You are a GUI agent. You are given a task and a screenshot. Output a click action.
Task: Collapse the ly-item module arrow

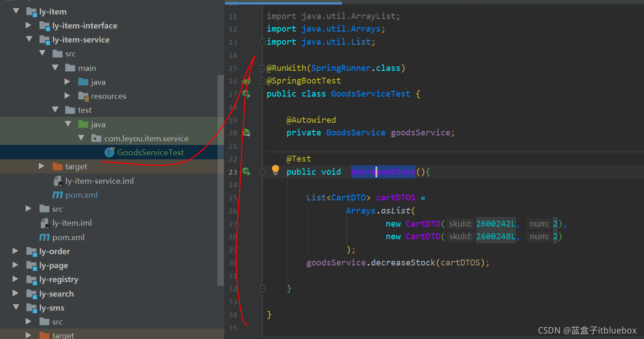pyautogui.click(x=17, y=11)
